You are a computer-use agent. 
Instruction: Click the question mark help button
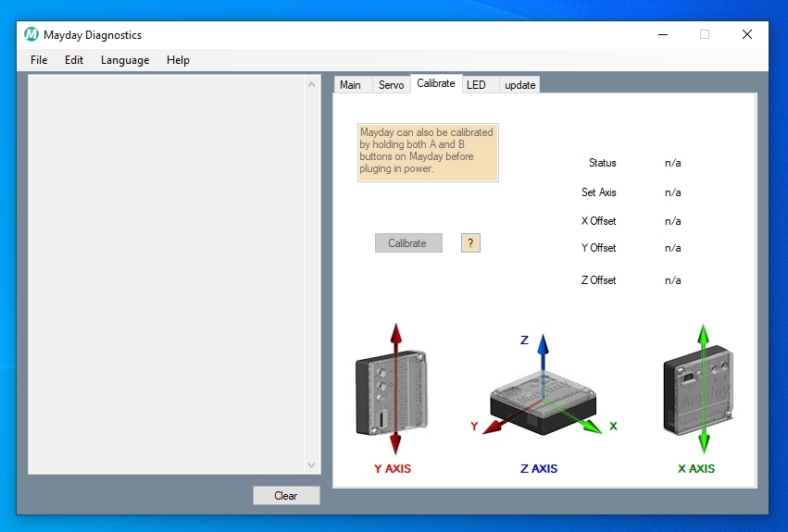(x=470, y=243)
